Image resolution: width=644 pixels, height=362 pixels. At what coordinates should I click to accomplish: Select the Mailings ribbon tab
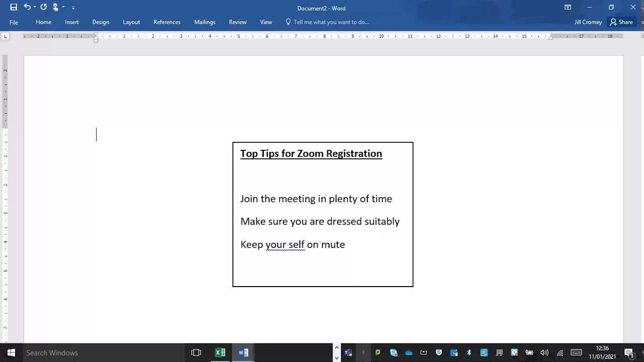pos(205,22)
